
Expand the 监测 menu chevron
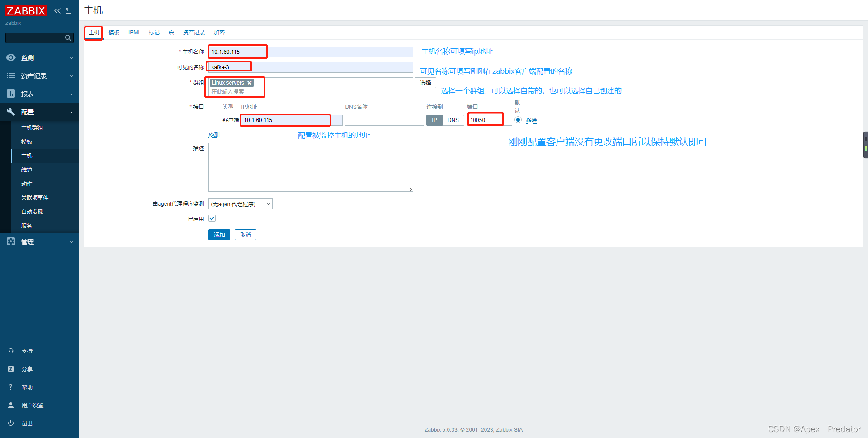(x=71, y=58)
